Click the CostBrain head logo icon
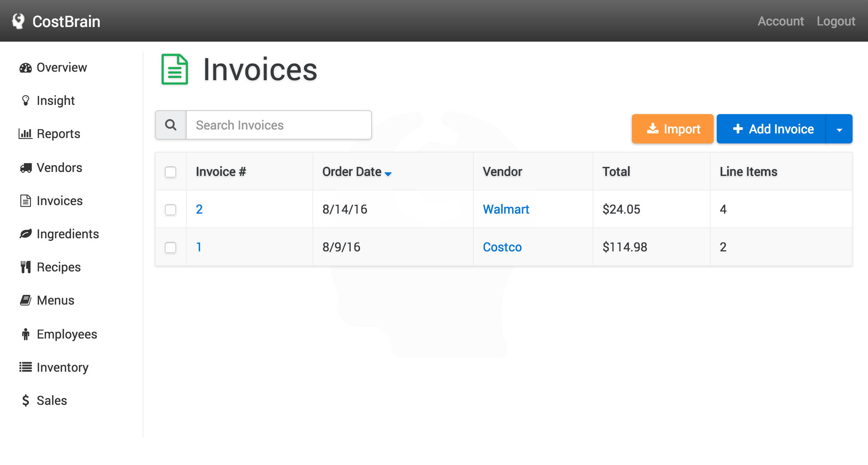Image resolution: width=868 pixels, height=465 pixels. (18, 21)
